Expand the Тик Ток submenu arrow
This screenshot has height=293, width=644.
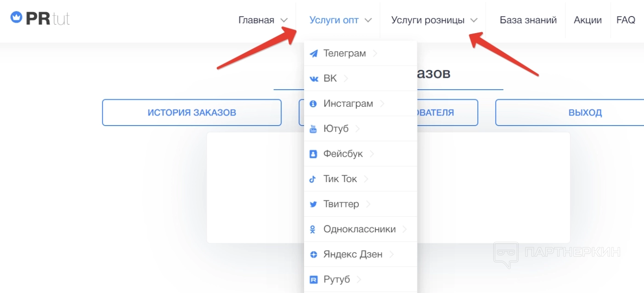pyautogui.click(x=366, y=178)
